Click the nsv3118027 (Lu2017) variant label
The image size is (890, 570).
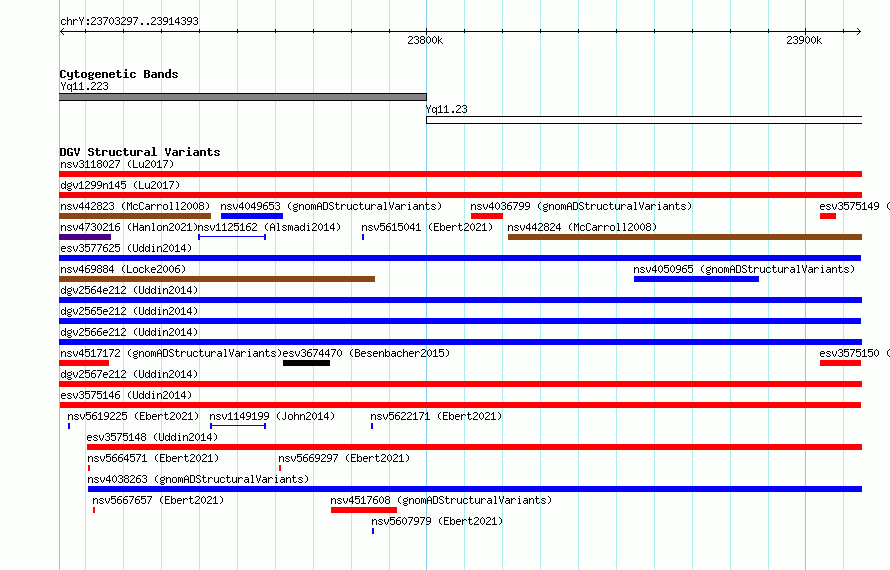(x=116, y=164)
